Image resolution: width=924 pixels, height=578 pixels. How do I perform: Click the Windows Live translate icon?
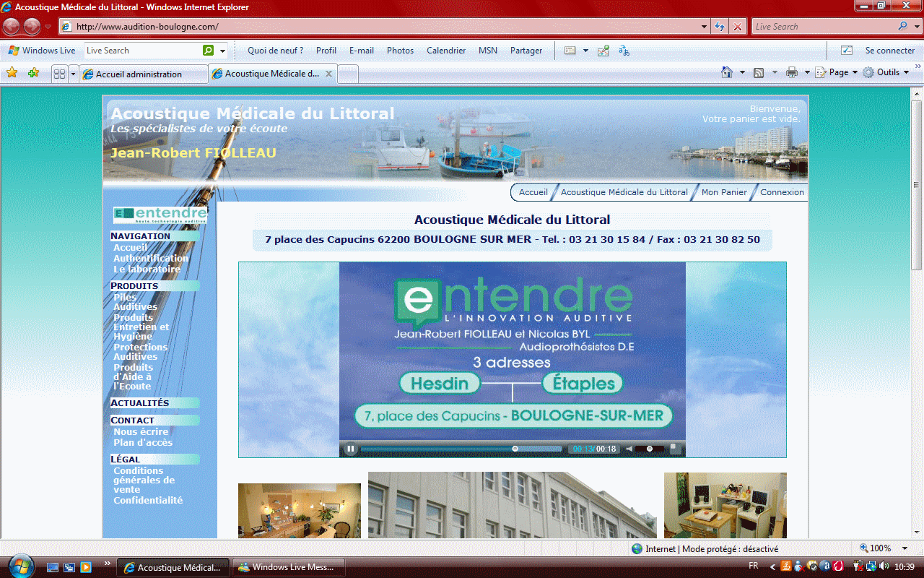point(624,51)
